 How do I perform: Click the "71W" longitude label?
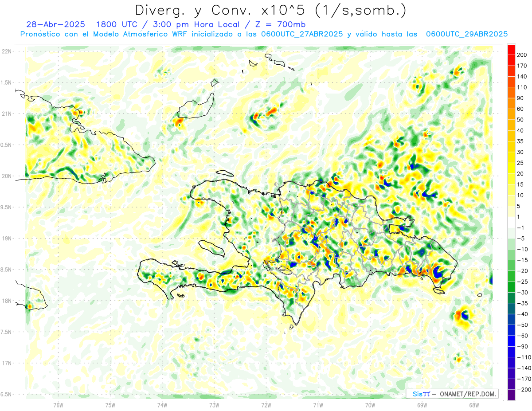(318, 404)
